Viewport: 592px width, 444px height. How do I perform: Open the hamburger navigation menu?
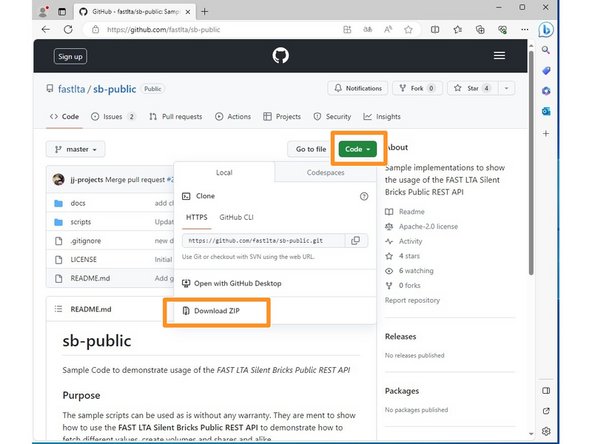pyautogui.click(x=499, y=56)
